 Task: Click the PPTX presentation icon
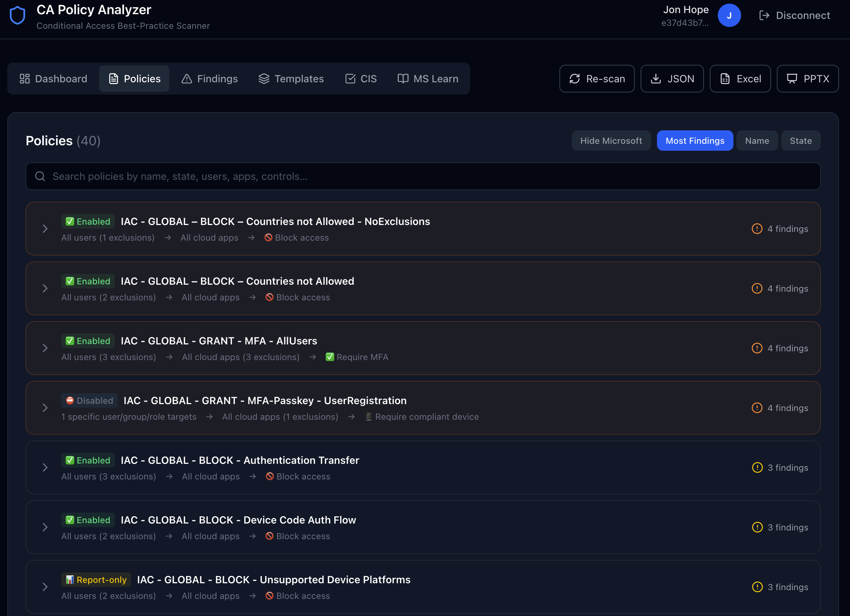[x=791, y=79]
